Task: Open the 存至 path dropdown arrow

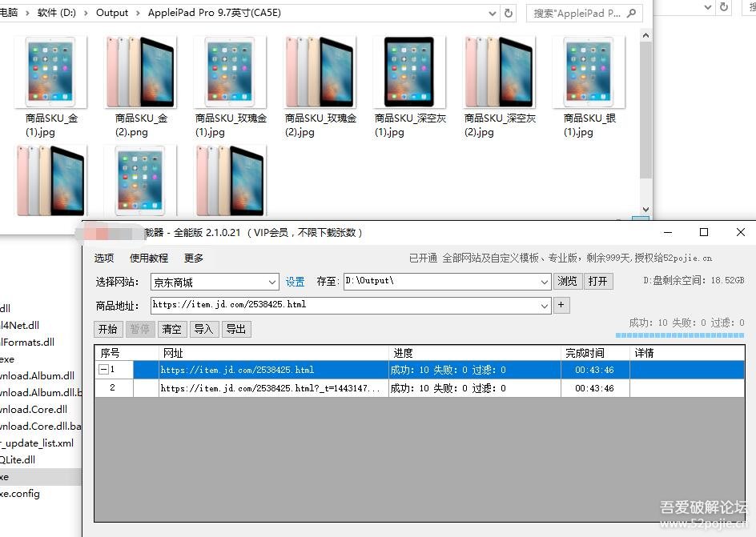Action: (545, 282)
